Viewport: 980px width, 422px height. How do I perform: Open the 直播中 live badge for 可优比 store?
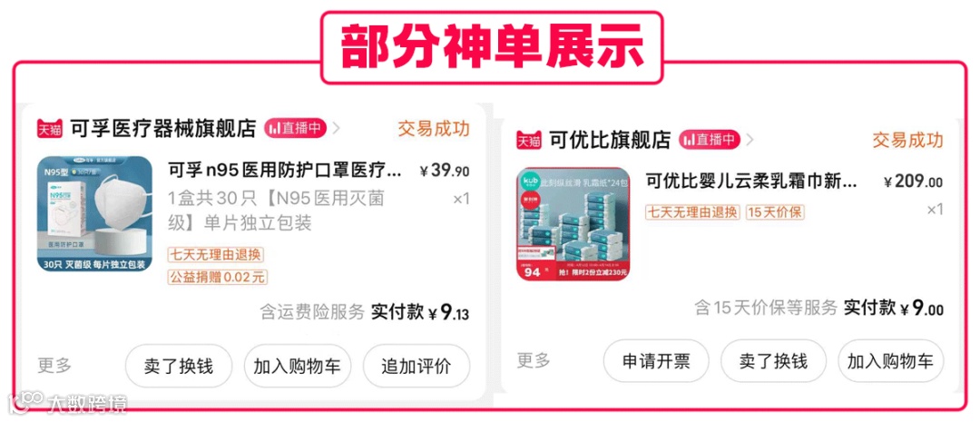tap(710, 140)
